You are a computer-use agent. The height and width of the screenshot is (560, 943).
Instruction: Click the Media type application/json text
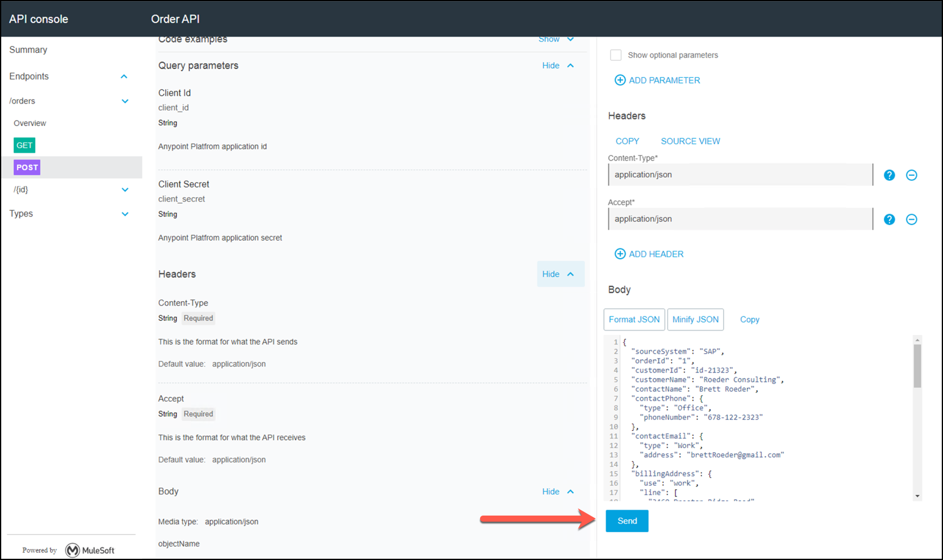pos(231,522)
